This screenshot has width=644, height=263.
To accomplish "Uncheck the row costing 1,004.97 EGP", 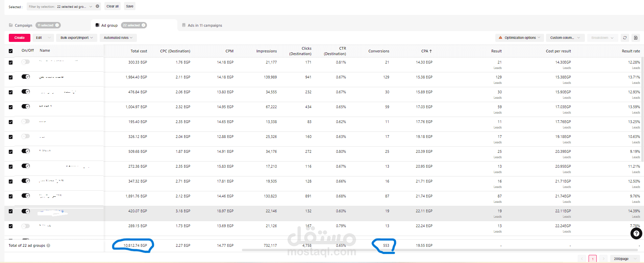I will coord(10,107).
